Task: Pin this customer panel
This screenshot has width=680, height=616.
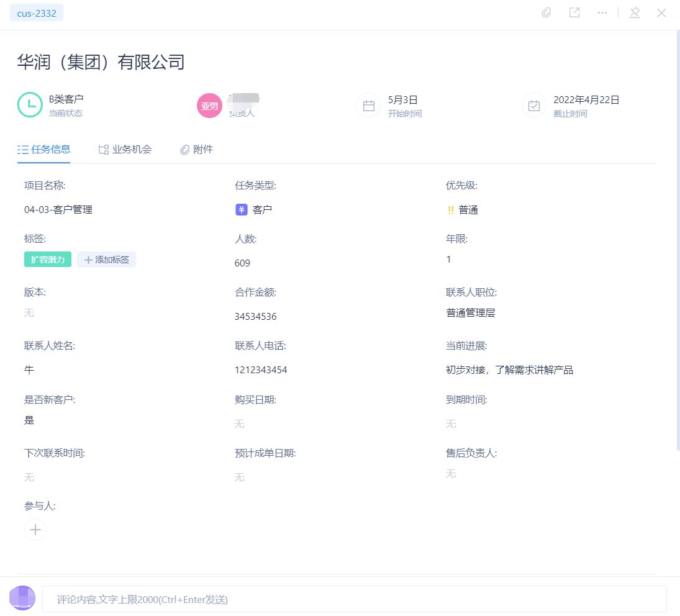Action: coord(635,12)
